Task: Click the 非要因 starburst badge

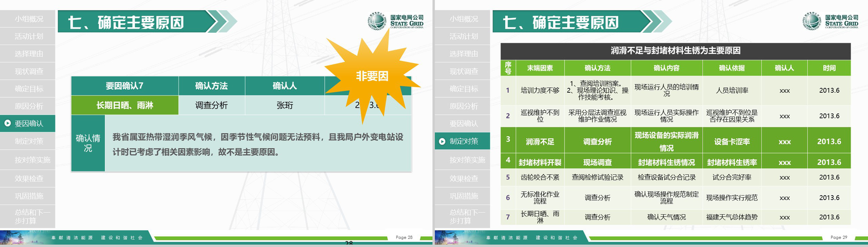Action: 372,76
